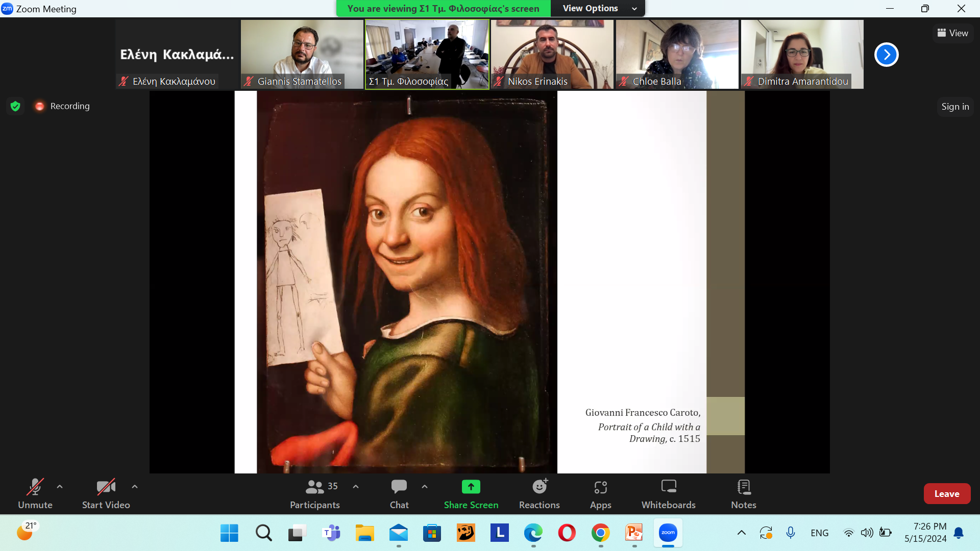Select Dimitra Amarantidou video thumbnail
Viewport: 980px width, 551px height.
click(x=802, y=54)
